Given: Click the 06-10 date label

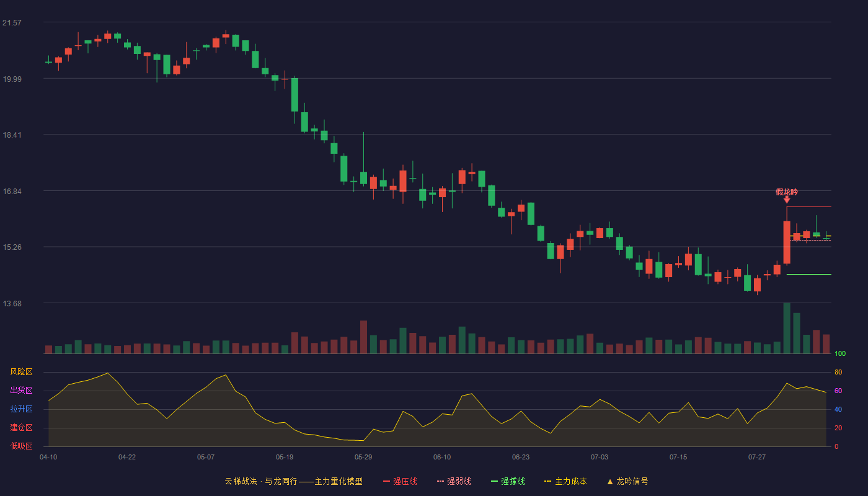Looking at the screenshot, I should click(x=442, y=457).
